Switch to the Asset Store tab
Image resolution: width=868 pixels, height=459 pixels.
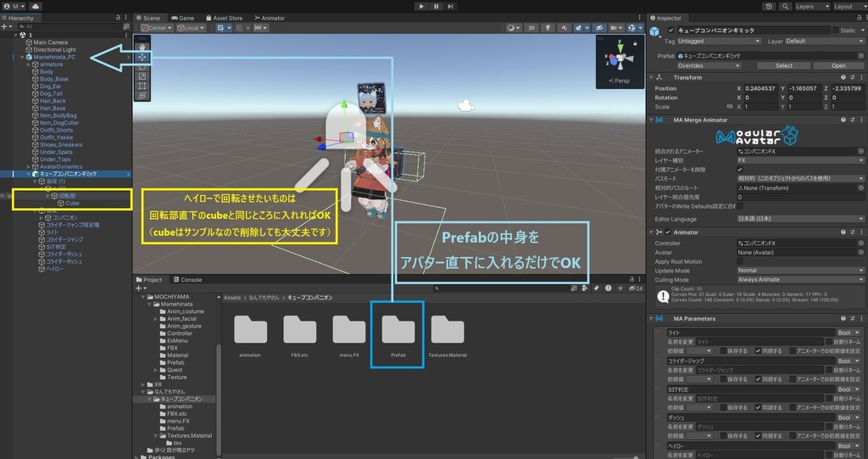point(224,18)
